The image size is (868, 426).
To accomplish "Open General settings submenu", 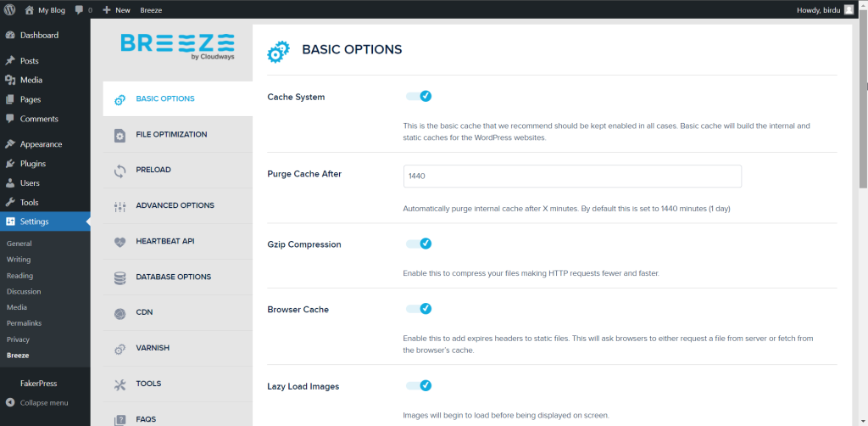I will coord(19,244).
